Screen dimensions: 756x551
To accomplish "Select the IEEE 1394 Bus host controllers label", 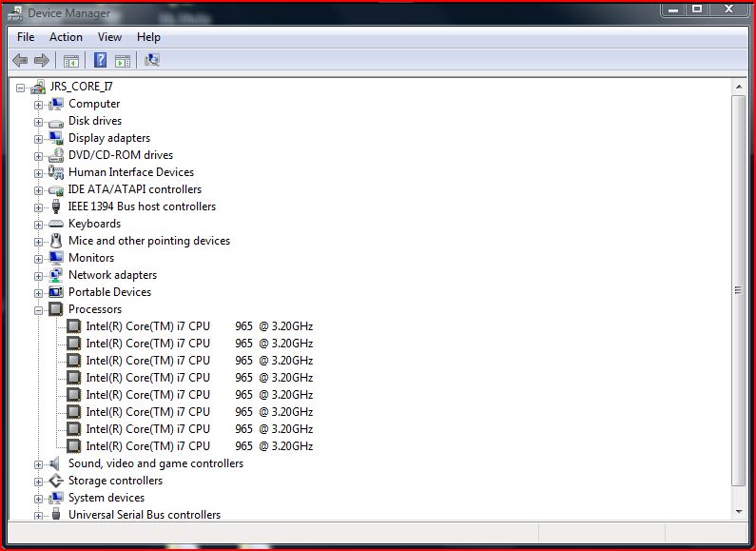I will tap(142, 207).
